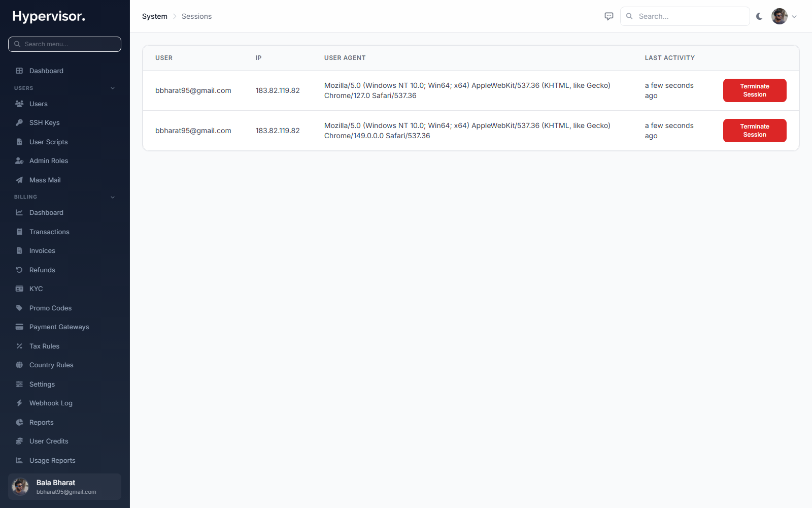Click the Promo Codes tag icon
Screen dimensions: 812x508
(x=19, y=308)
